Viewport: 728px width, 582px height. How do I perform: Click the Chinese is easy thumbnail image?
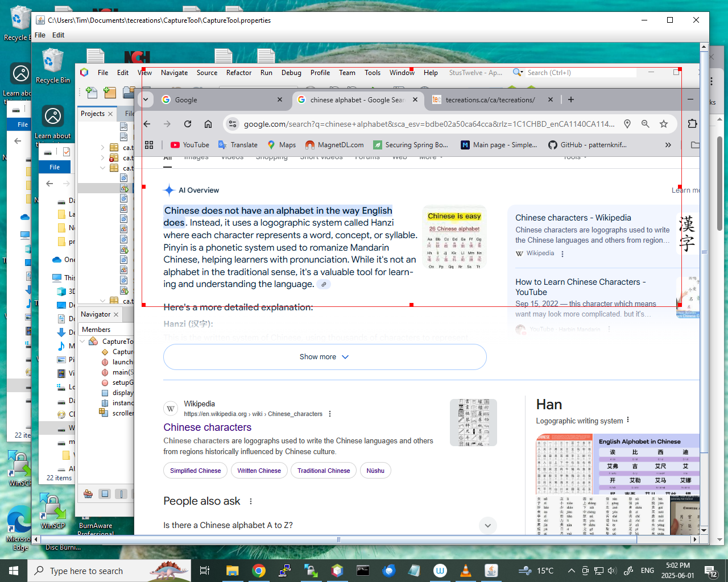click(x=454, y=238)
